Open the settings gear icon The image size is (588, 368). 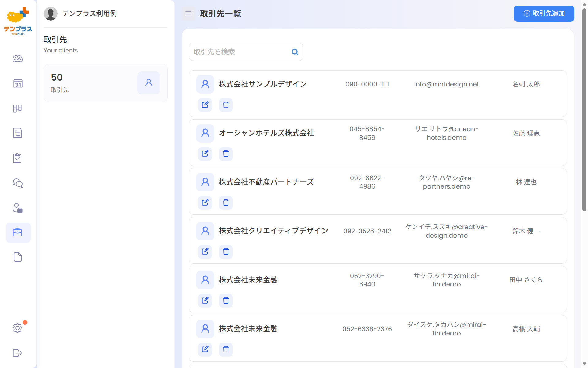click(x=18, y=328)
